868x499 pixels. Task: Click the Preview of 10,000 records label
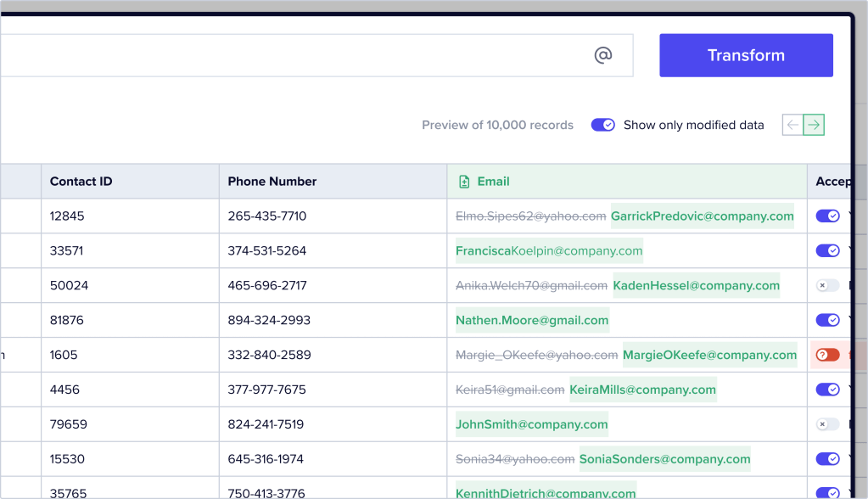coord(497,125)
